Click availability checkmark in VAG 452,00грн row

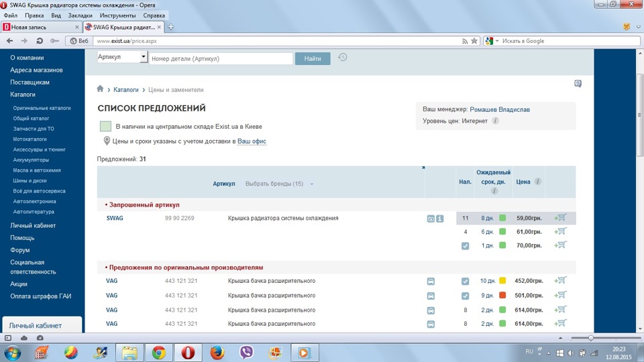coord(465,281)
